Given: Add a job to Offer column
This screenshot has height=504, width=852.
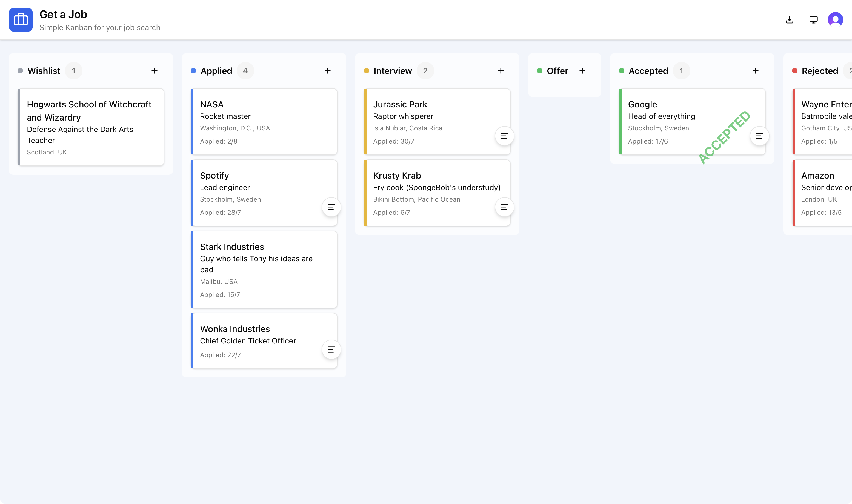Looking at the screenshot, I should click(582, 71).
